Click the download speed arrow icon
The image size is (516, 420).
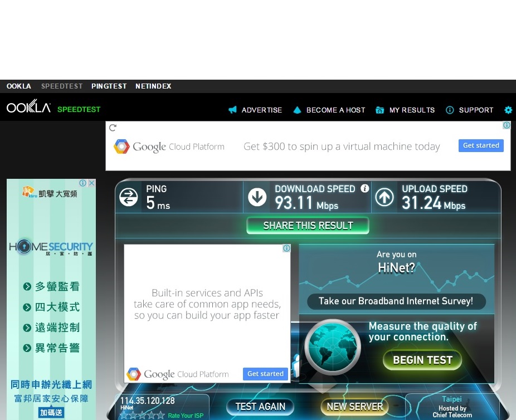[x=257, y=197]
